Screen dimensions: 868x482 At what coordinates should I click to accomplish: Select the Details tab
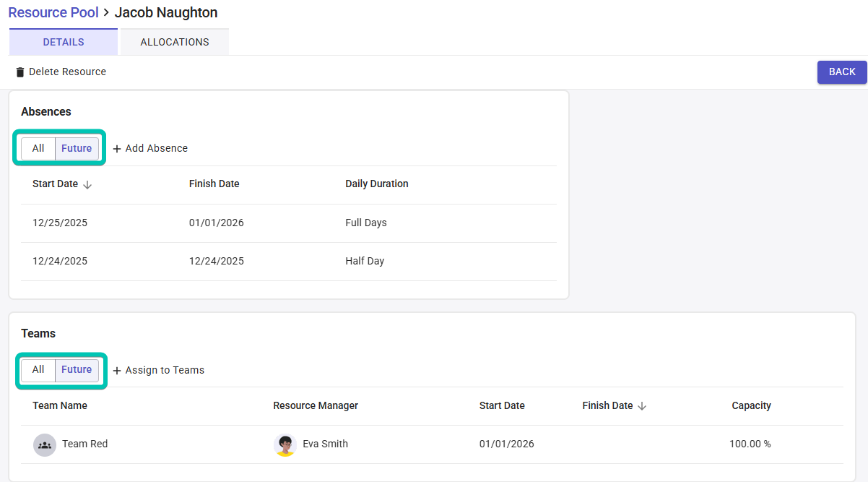point(64,42)
